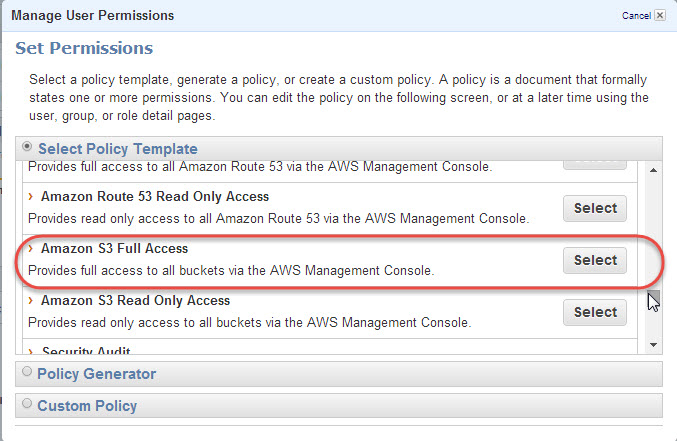Expand the Amazon S3 Full Access chevron
This screenshot has width=677, height=441.
pos(32,248)
